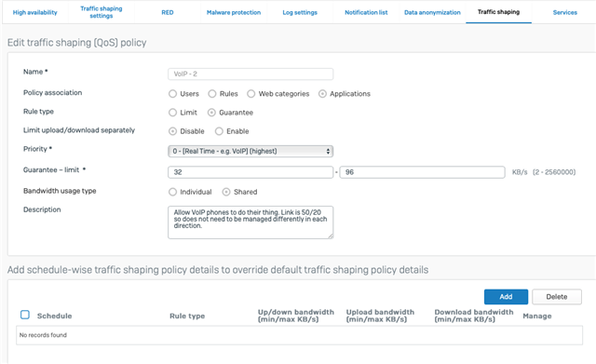Open the Log settings tab
The image size is (596, 364).
pyautogui.click(x=300, y=12)
